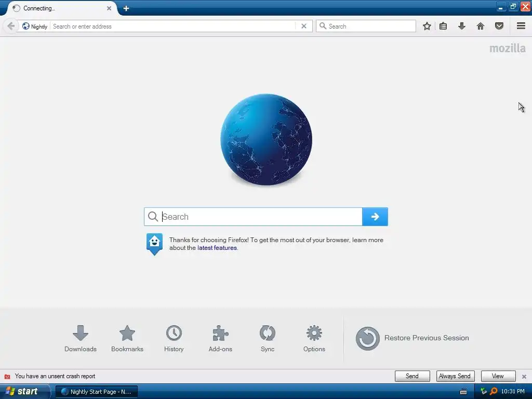Click the Nightly globe logo
532x399 pixels.
(266, 139)
